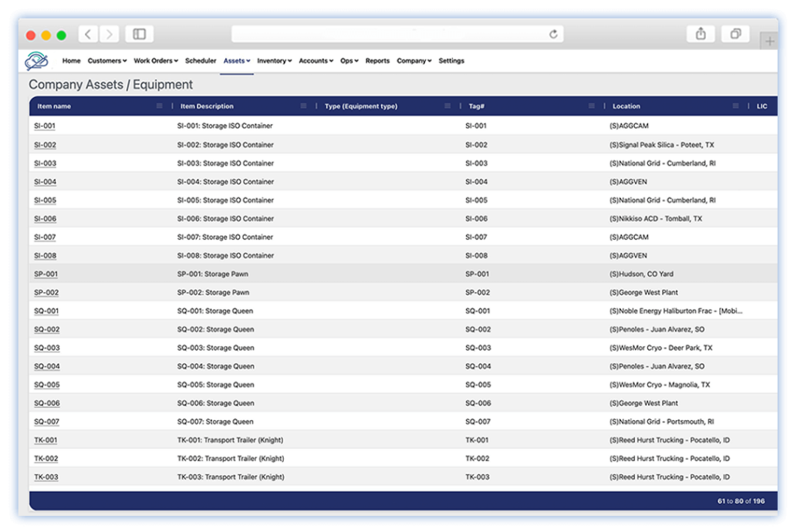The width and height of the screenshot is (790, 532).
Task: Reload the page using the address bar icon
Action: (553, 34)
